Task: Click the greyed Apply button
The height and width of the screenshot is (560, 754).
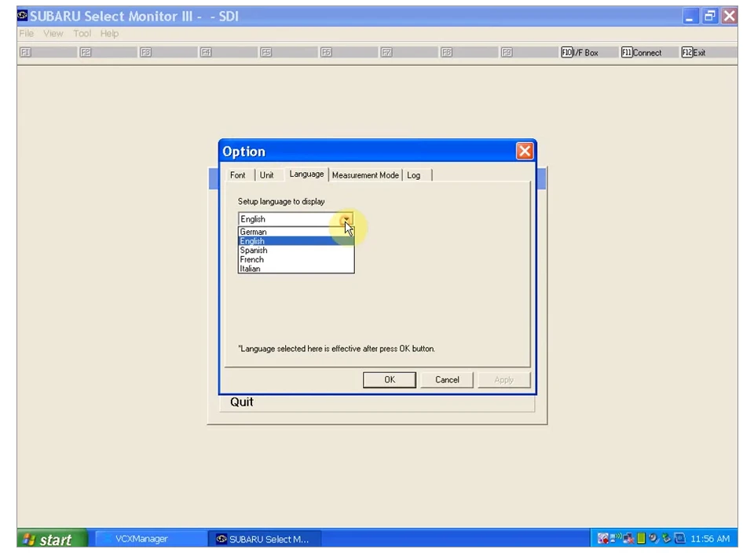Action: [x=504, y=379]
